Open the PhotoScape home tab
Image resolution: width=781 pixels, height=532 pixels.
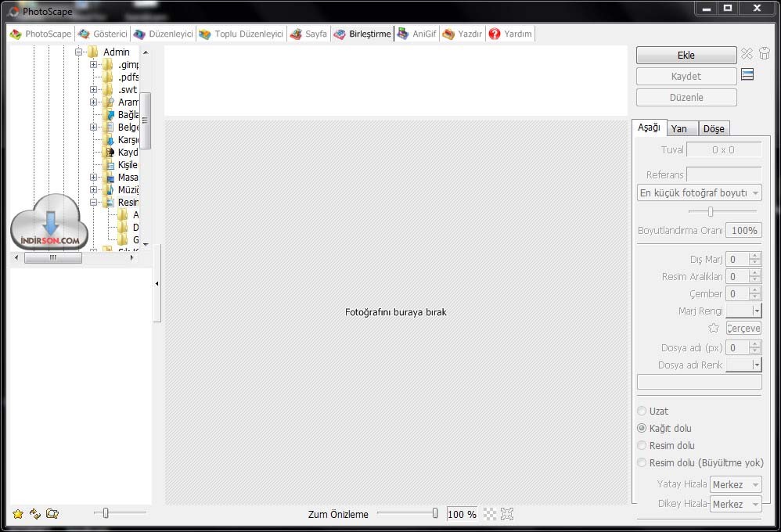click(x=41, y=34)
